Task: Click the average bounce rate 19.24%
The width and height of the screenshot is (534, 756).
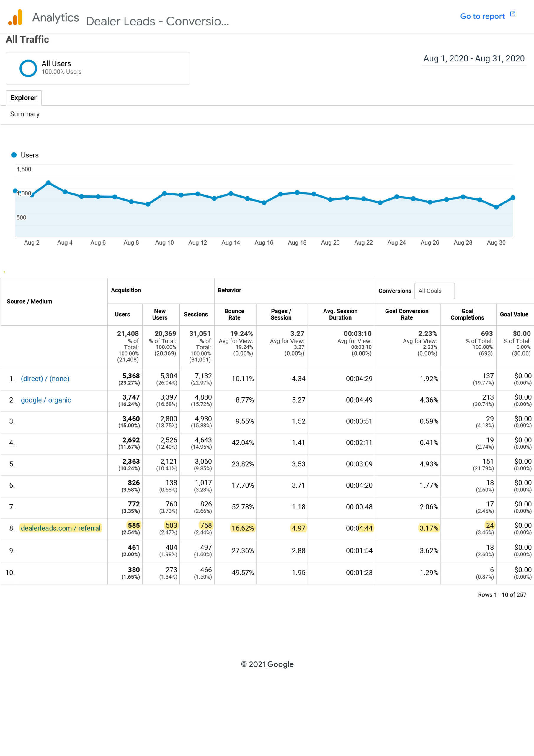Action: point(241,333)
